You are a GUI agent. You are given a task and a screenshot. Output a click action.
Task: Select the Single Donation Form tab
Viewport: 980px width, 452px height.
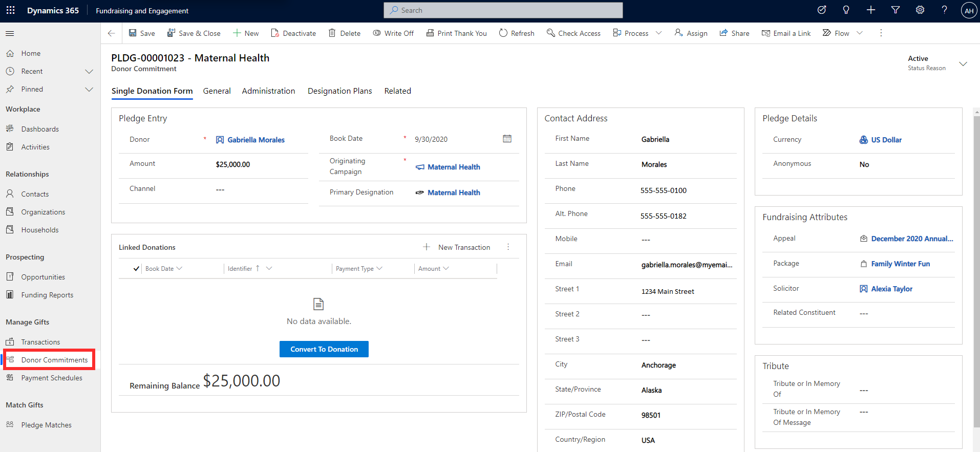click(152, 91)
